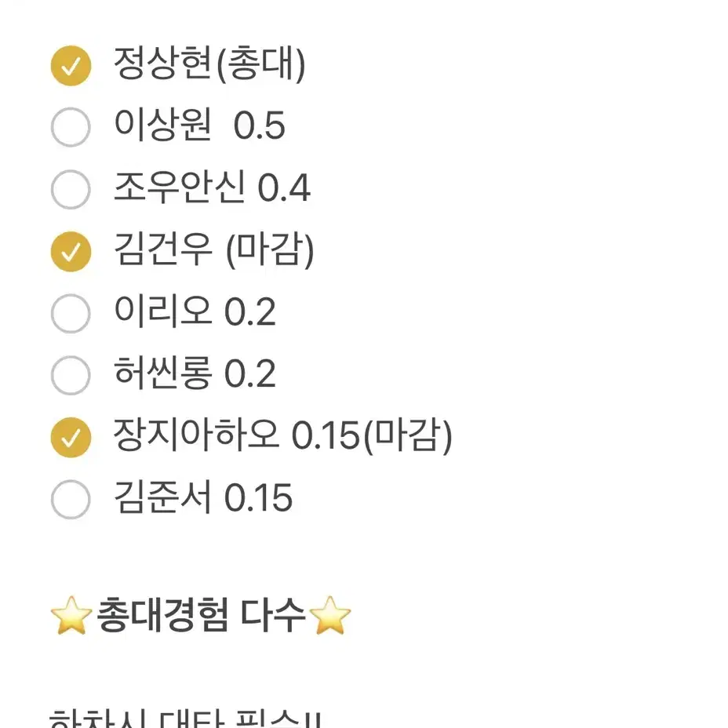The width and height of the screenshot is (728, 728).
Task: Click the 이리오 0.2 label text
Action: point(195,313)
